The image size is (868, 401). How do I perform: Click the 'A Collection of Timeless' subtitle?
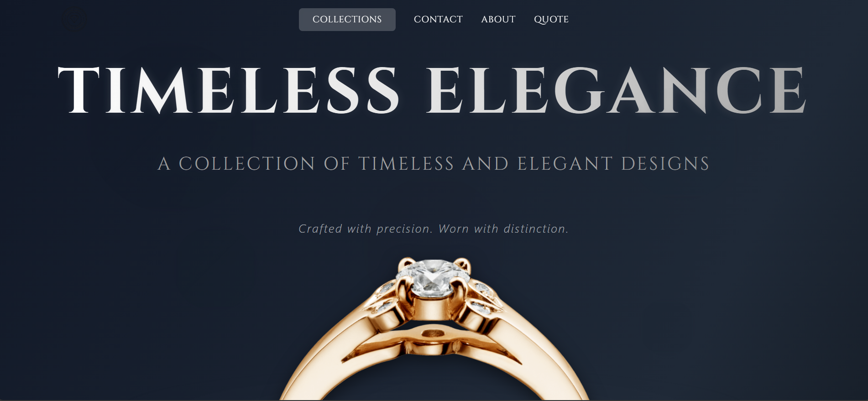click(434, 164)
